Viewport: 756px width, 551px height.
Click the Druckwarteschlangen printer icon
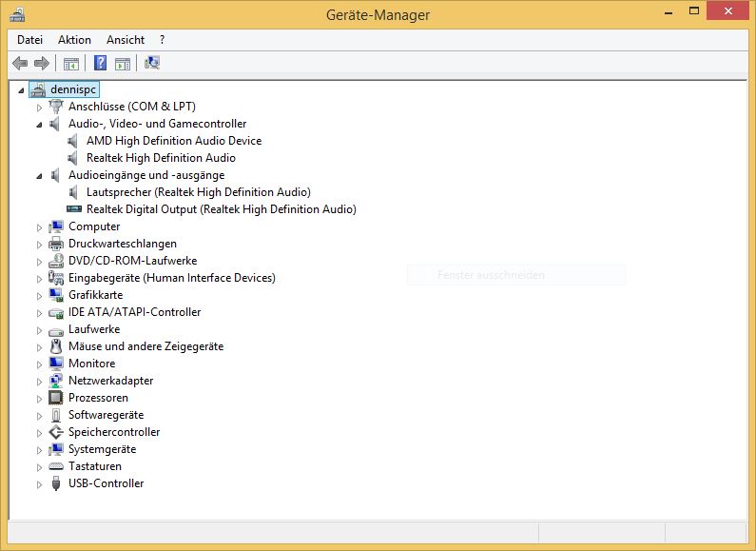coord(56,244)
